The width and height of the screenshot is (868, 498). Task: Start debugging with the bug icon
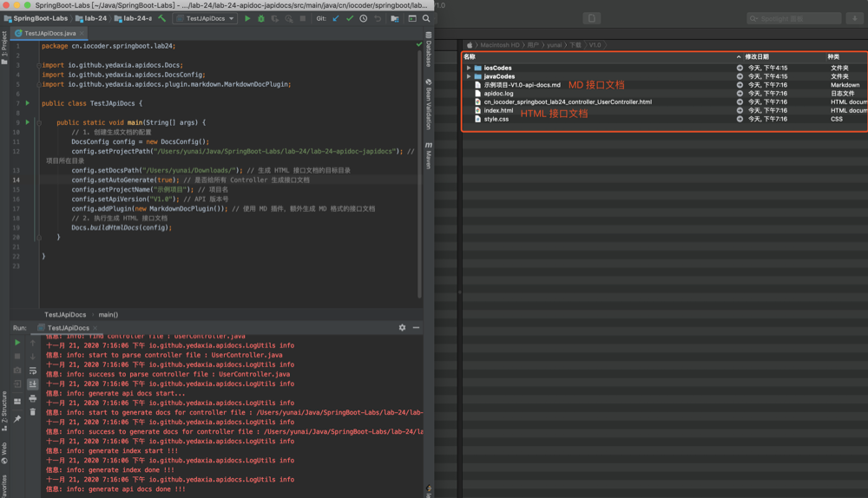tap(261, 18)
